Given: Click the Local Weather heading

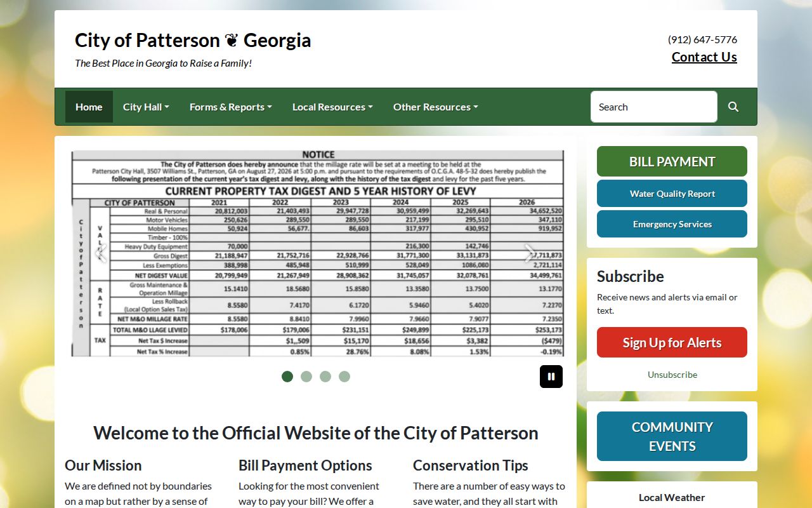Looking at the screenshot, I should click(672, 498).
